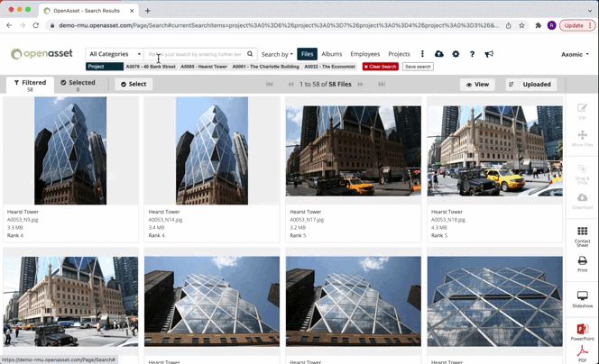Export to PDF from sidebar

(x=582, y=353)
